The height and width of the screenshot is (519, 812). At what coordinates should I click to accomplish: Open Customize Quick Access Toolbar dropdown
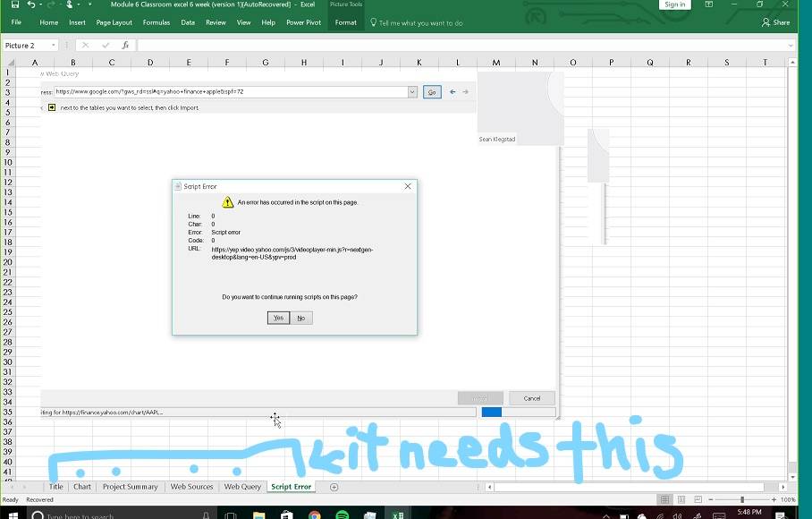(89, 4)
